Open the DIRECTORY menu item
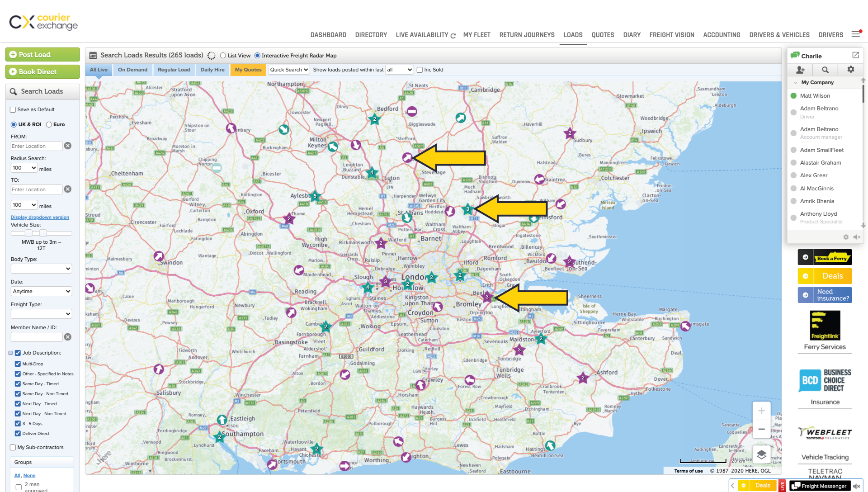This screenshot has height=492, width=868. click(x=371, y=35)
